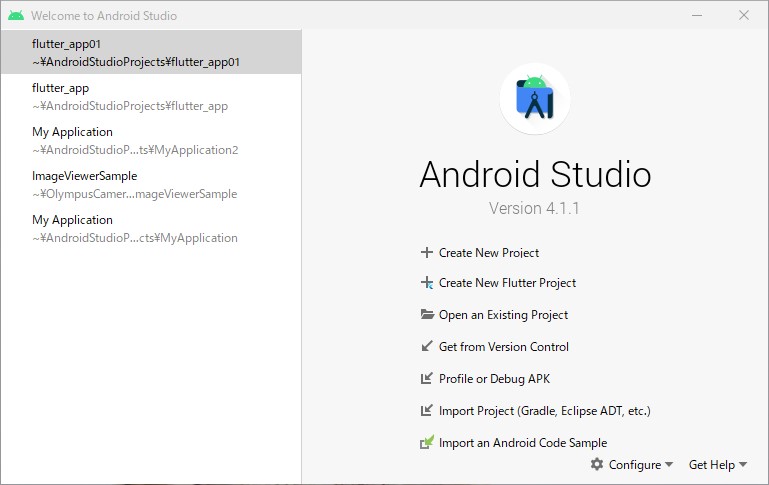Start Create New Flutter Project

pyautogui.click(x=507, y=283)
